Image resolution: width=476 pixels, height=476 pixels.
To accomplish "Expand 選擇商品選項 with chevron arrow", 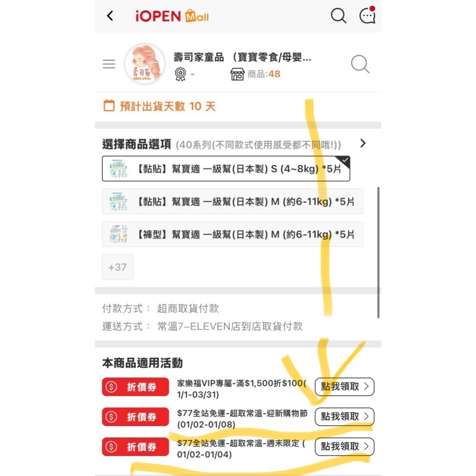I will [x=363, y=143].
